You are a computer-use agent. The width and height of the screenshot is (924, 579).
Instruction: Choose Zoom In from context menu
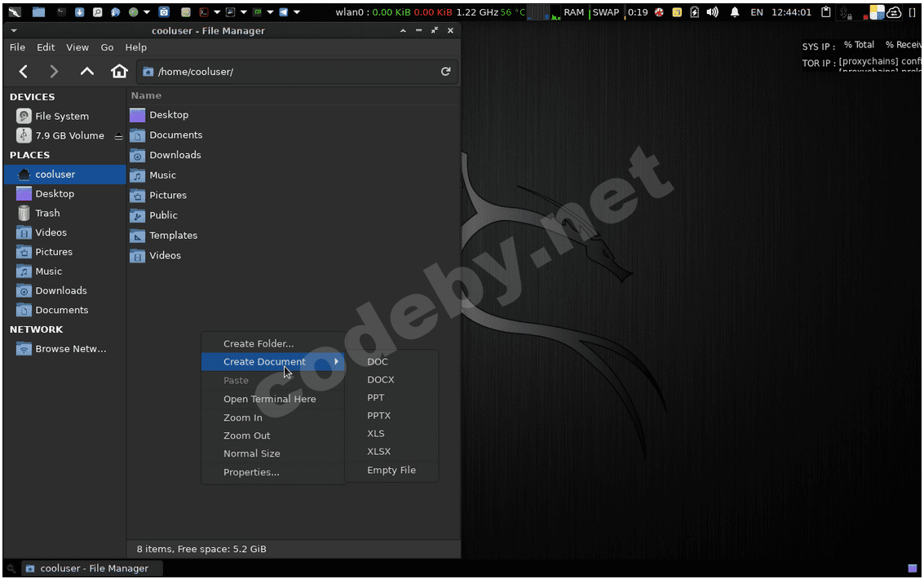pyautogui.click(x=273, y=417)
